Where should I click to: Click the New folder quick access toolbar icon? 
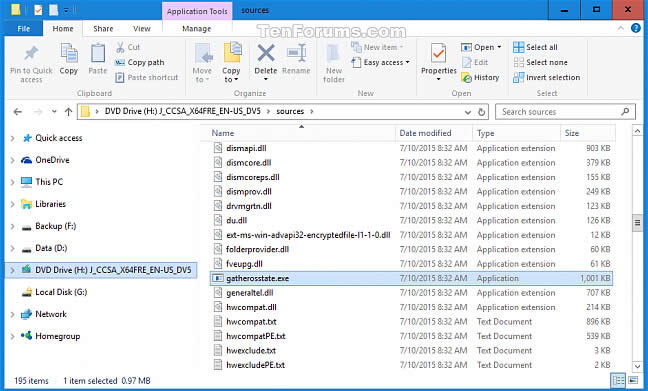click(x=53, y=10)
